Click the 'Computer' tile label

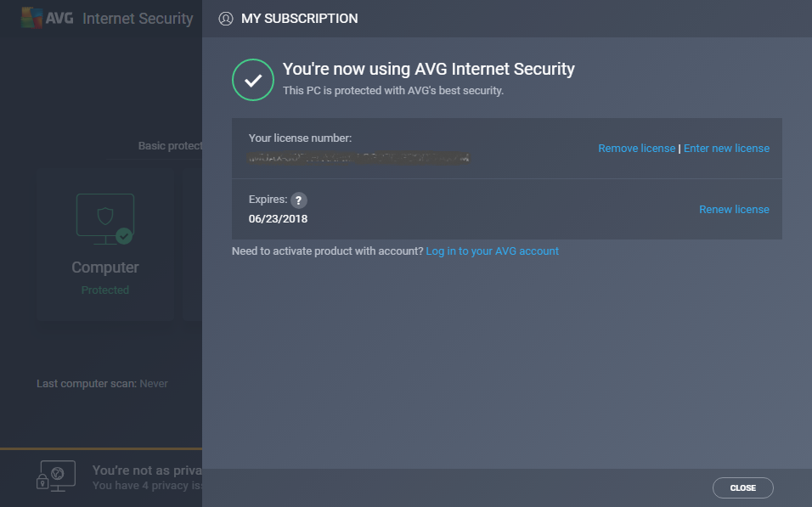105,268
